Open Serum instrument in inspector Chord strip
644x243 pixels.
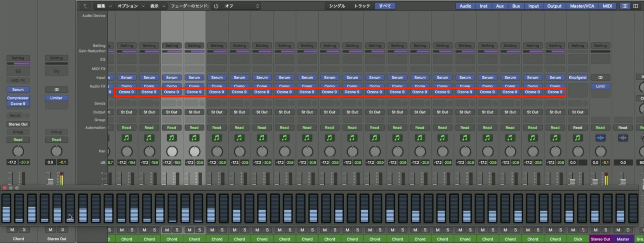click(x=18, y=90)
